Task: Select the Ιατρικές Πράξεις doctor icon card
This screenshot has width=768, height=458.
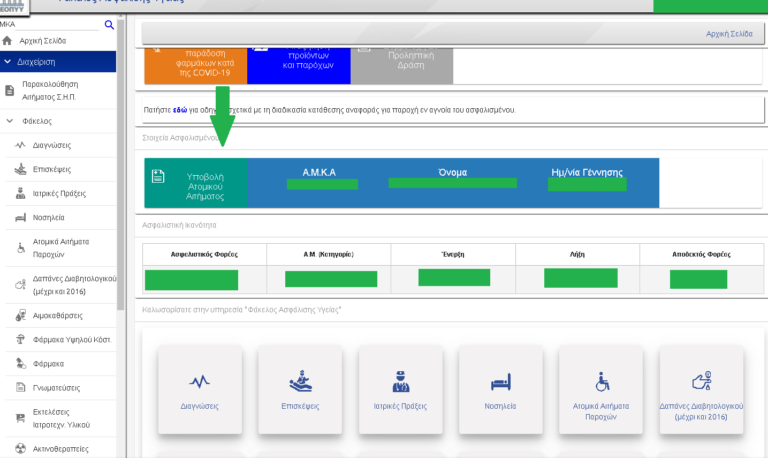Action: pos(400,382)
